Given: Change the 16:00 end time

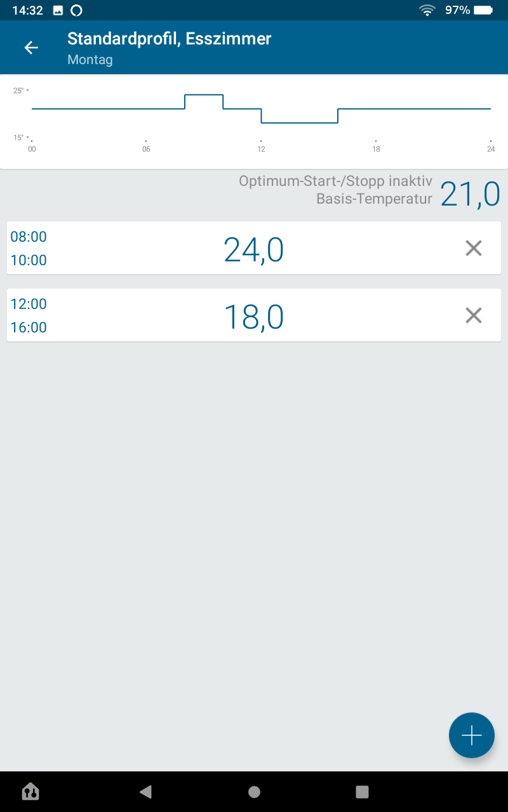Looking at the screenshot, I should 29,327.
